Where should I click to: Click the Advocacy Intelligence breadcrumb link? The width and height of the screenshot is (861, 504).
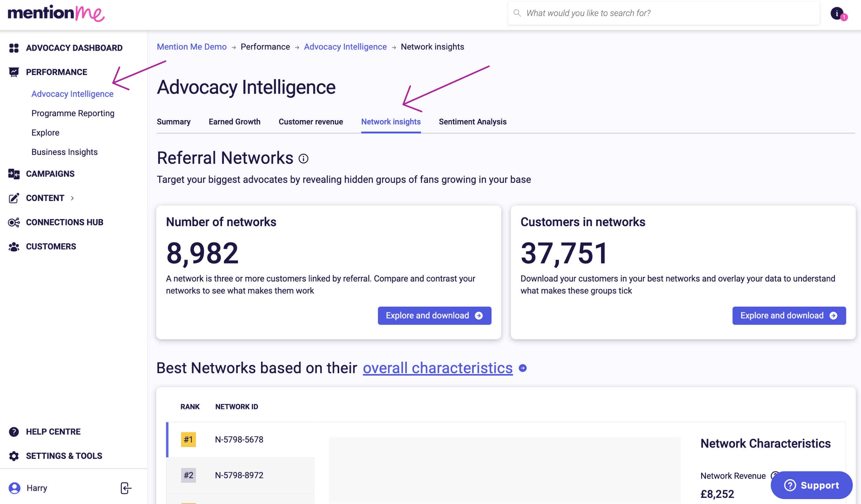pos(345,47)
